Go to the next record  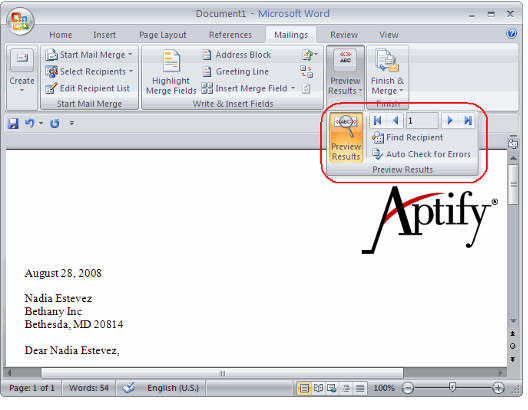450,121
